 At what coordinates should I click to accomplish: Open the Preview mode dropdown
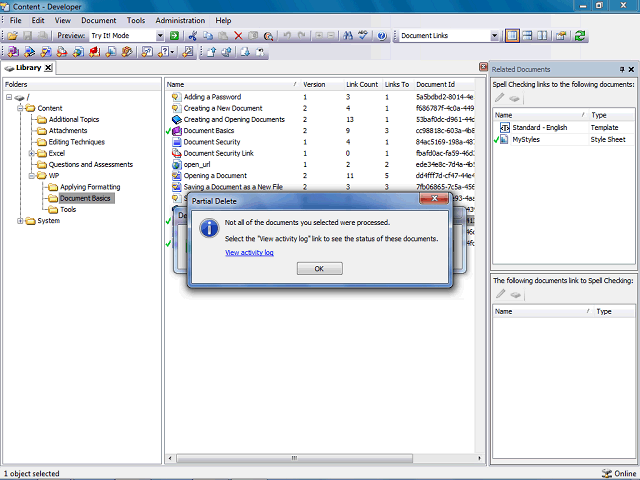[x=160, y=36]
